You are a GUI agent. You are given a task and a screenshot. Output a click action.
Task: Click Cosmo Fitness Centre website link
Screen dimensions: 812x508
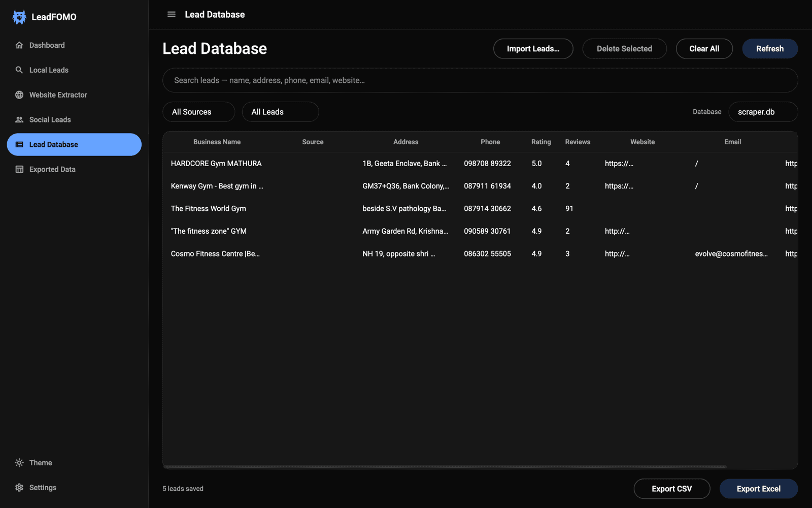(617, 253)
